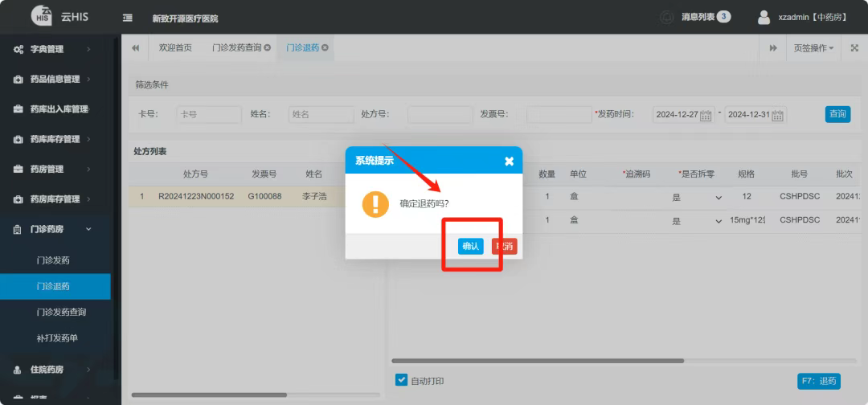Collapse the 门诊药房 menu
Screen dimensions: 868x405
(x=88, y=229)
